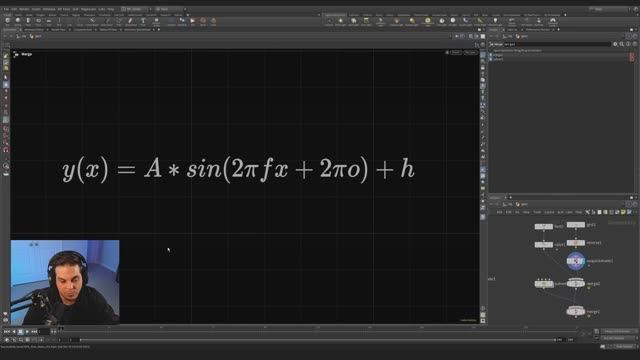640x360 pixels.
Task: Open the network editor Layout menu
Action: pos(549,212)
